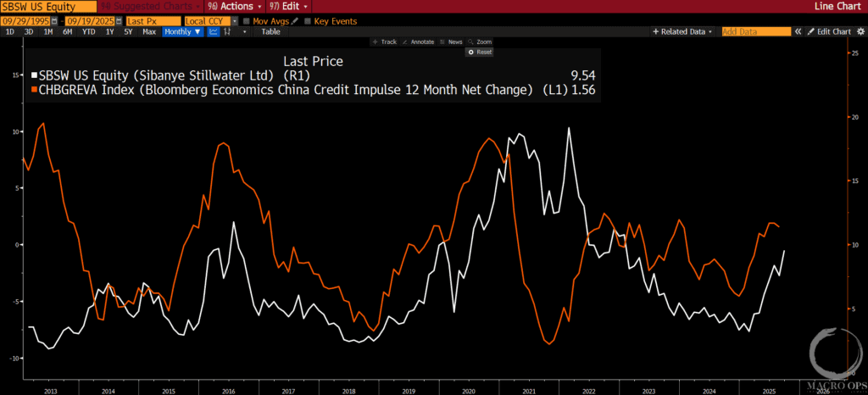
Task: Open the start date calendar picker
Action: click(x=53, y=21)
